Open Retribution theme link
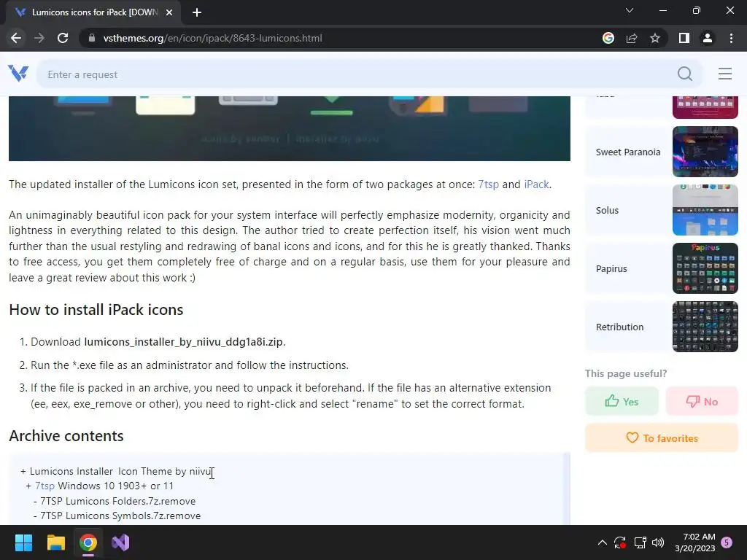Viewport: 747px width, 560px height. click(619, 327)
